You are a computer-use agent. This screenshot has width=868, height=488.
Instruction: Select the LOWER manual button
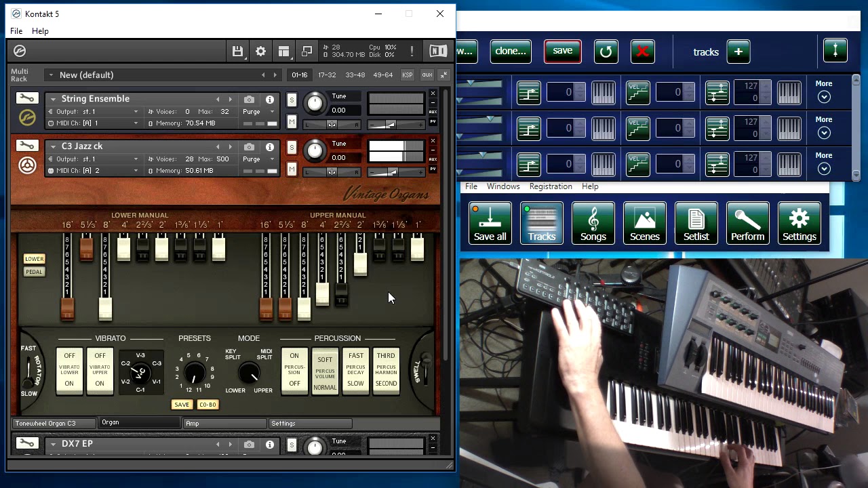[34, 259]
